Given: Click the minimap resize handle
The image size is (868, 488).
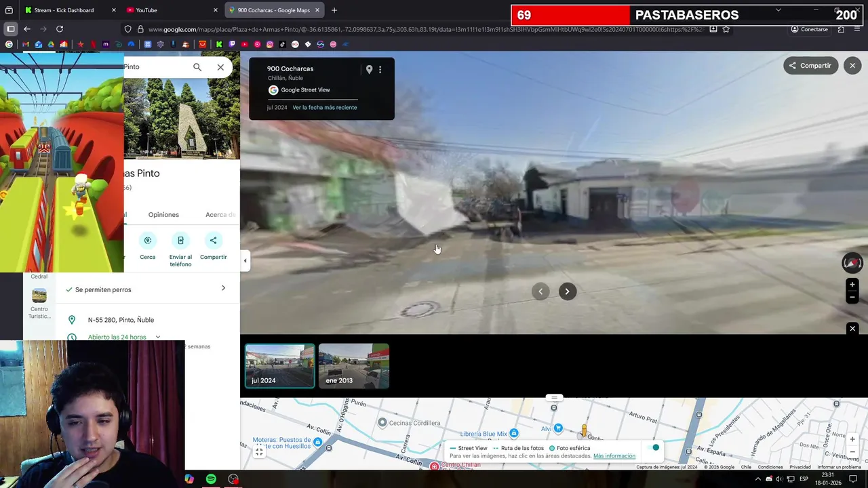Looking at the screenshot, I should pos(554,398).
